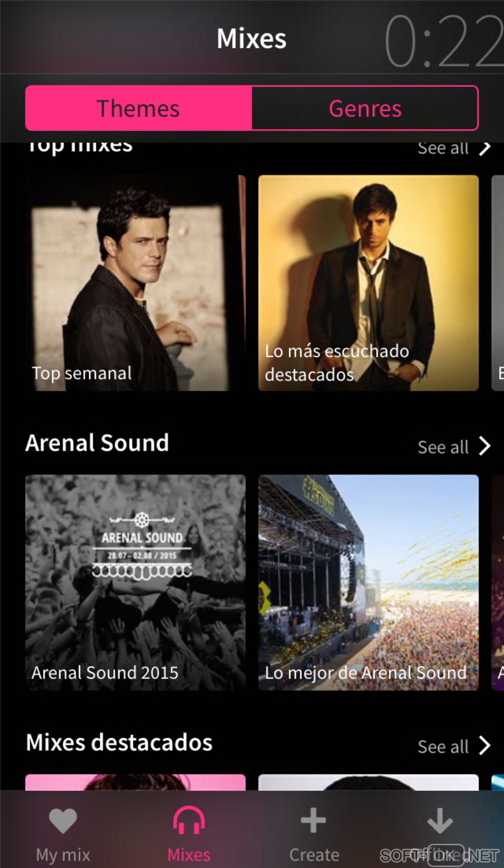Expand Mixes destacados using the chevron
504x868 pixels.
coord(485,746)
